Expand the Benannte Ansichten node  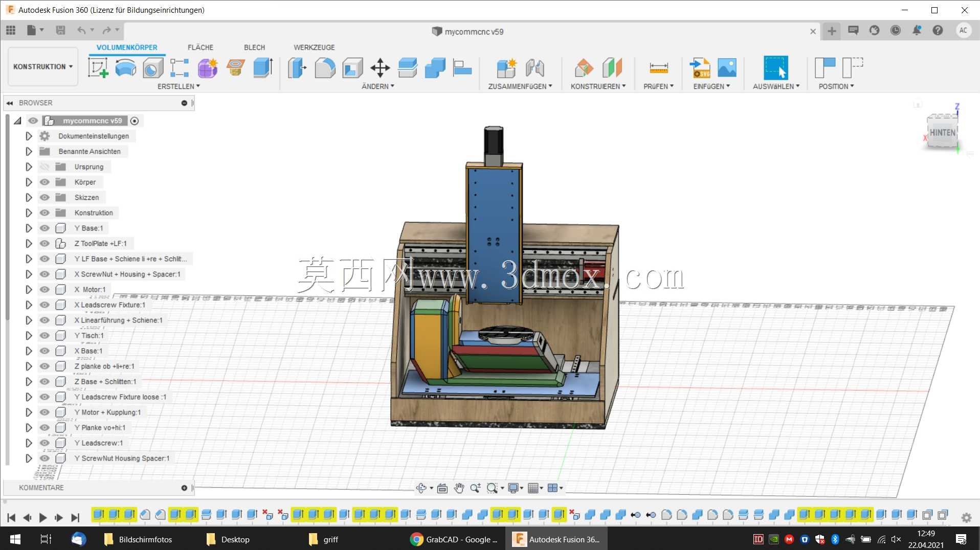click(29, 151)
